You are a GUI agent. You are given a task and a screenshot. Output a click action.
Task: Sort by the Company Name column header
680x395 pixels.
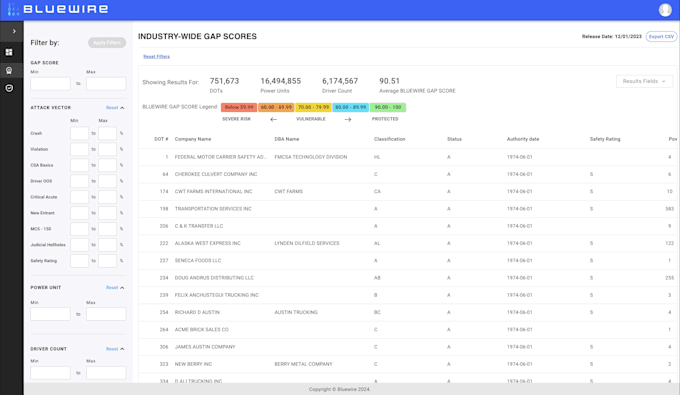[x=193, y=139]
